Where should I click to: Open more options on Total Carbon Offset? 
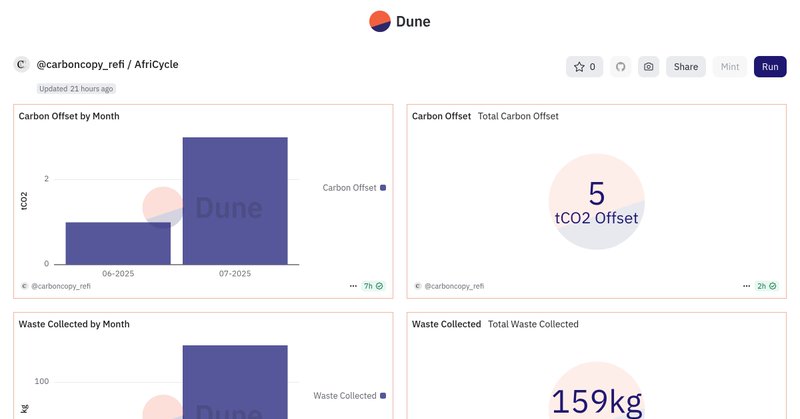[746, 286]
